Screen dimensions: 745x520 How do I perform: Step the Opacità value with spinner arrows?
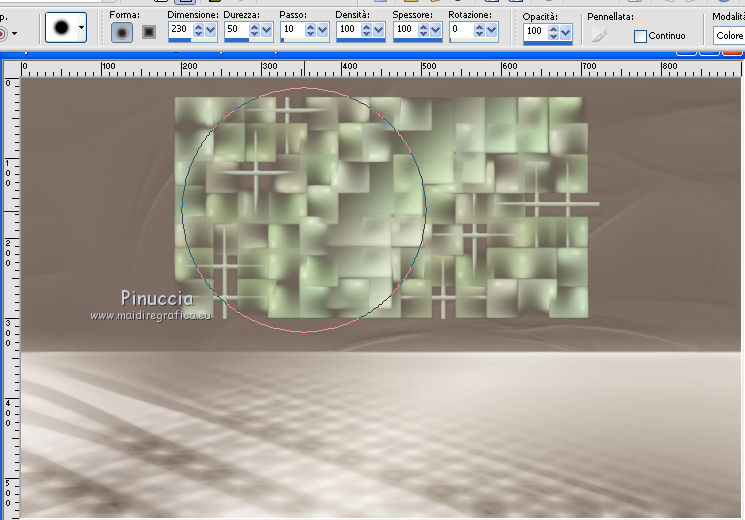[x=553, y=32]
